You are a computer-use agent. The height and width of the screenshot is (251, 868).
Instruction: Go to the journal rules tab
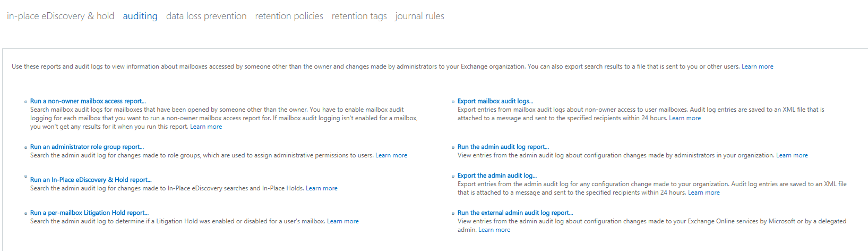click(x=419, y=16)
